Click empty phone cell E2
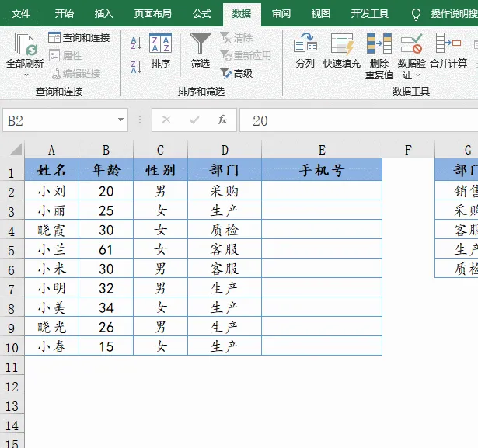Viewport: 478px width, 448px height. point(322,191)
